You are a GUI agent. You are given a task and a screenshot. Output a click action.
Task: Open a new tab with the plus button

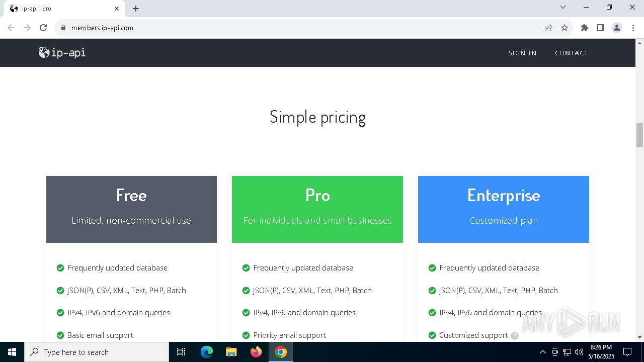[136, 9]
